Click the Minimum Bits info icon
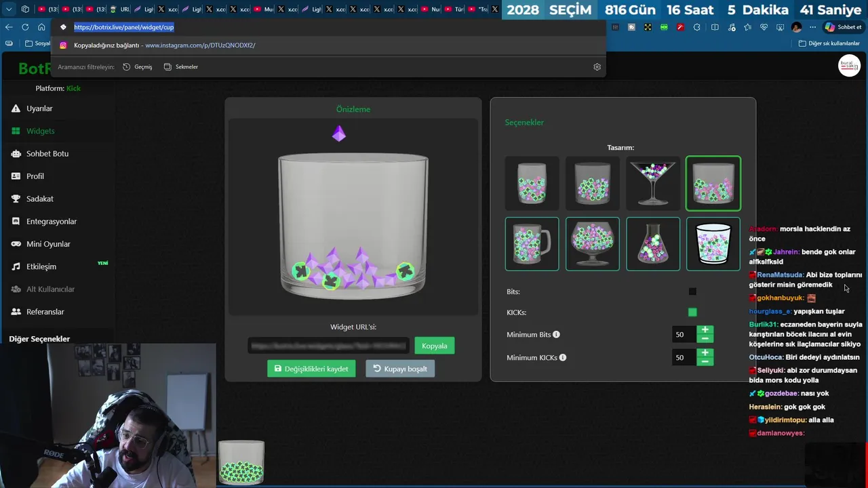This screenshot has height=488, width=868. 556,334
